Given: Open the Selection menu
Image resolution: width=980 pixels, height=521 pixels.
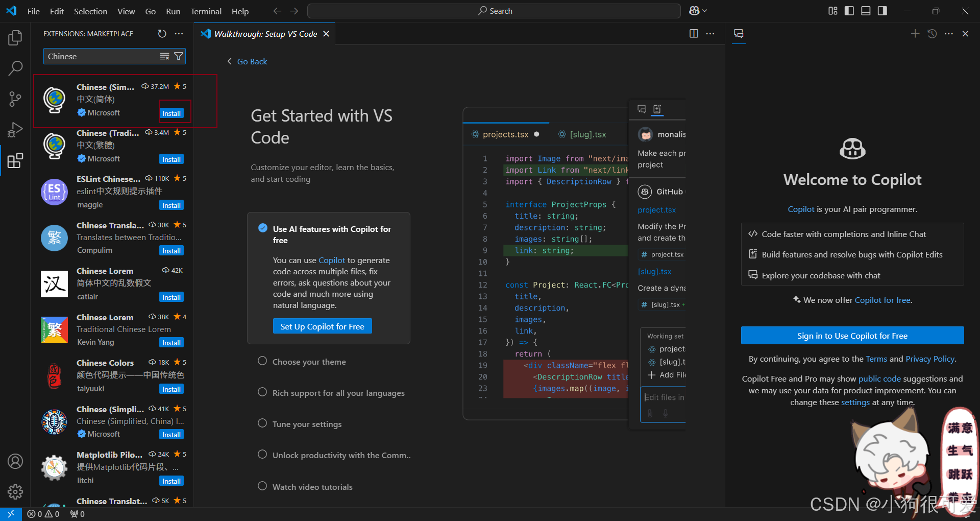Looking at the screenshot, I should click(x=90, y=11).
